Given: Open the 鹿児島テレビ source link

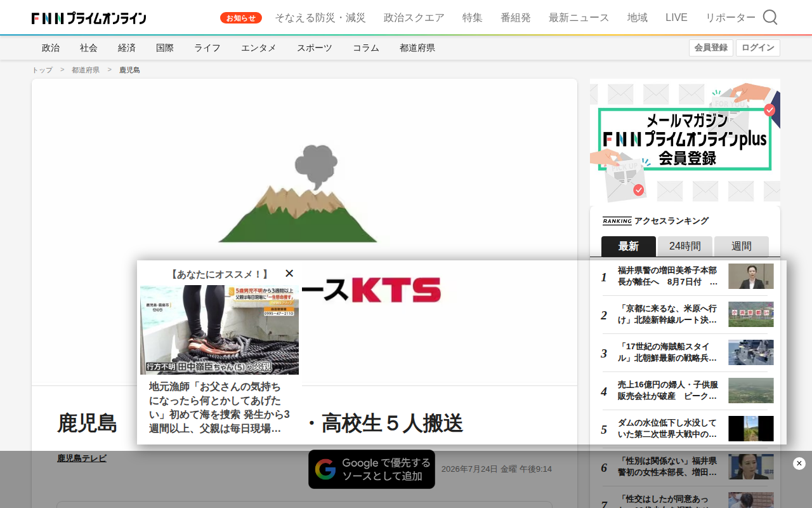Looking at the screenshot, I should [x=82, y=458].
